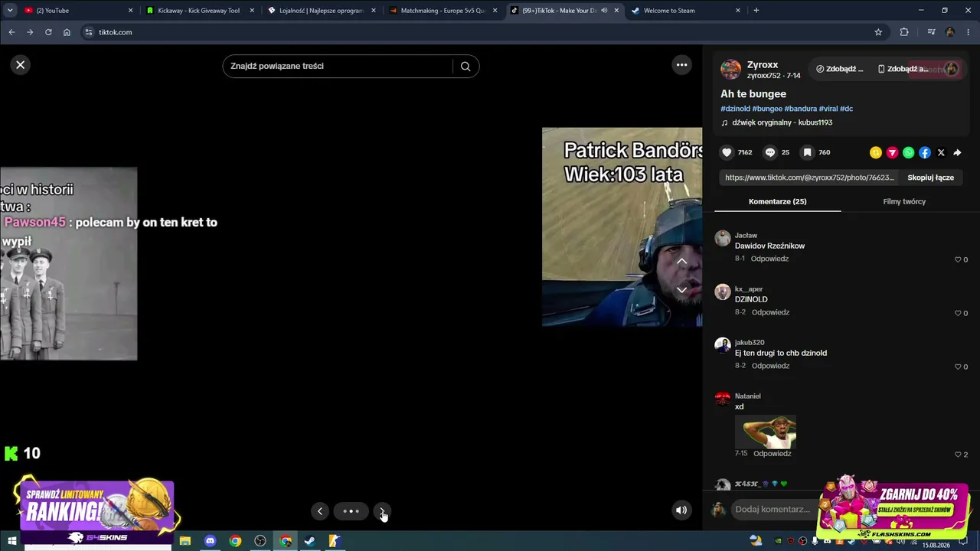Send the post via the red send icon
The image size is (980, 551).
click(x=892, y=153)
